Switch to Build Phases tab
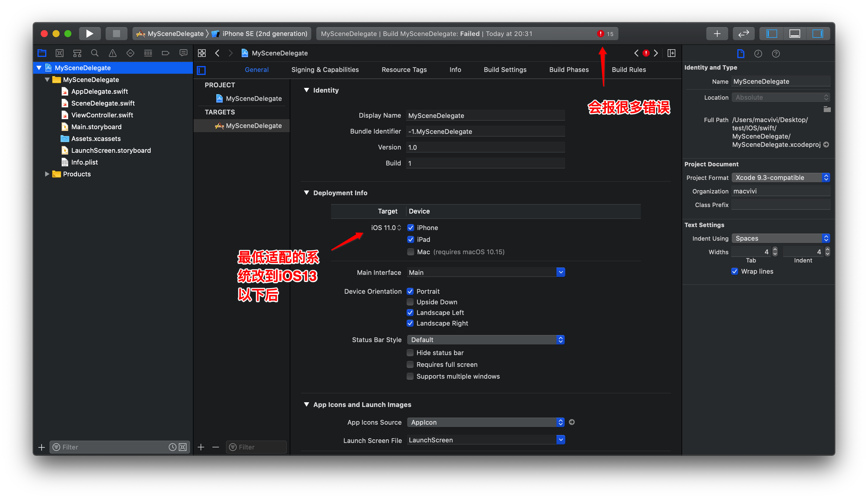 [x=569, y=70]
